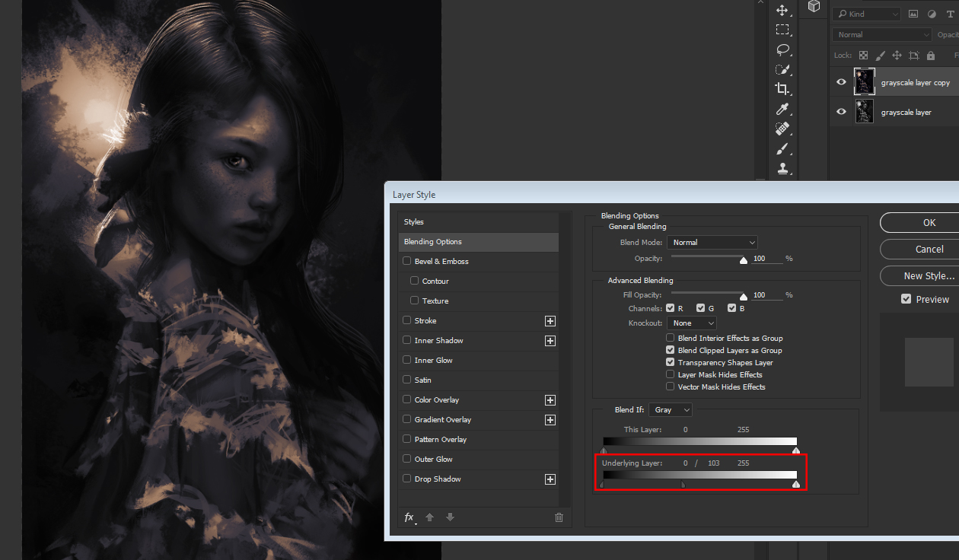Viewport: 959px width, 560px height.
Task: Click Underlying Layer split black handle at 103
Action: [683, 484]
